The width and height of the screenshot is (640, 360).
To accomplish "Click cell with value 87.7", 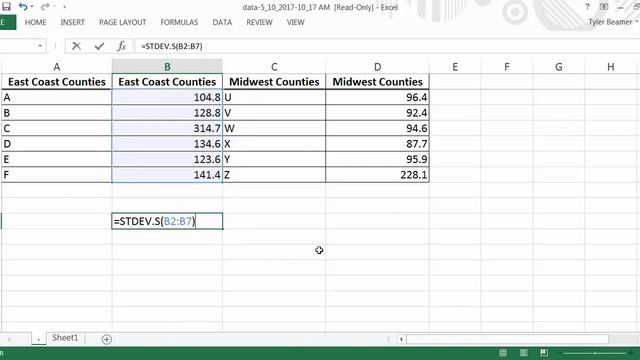I will tap(378, 144).
